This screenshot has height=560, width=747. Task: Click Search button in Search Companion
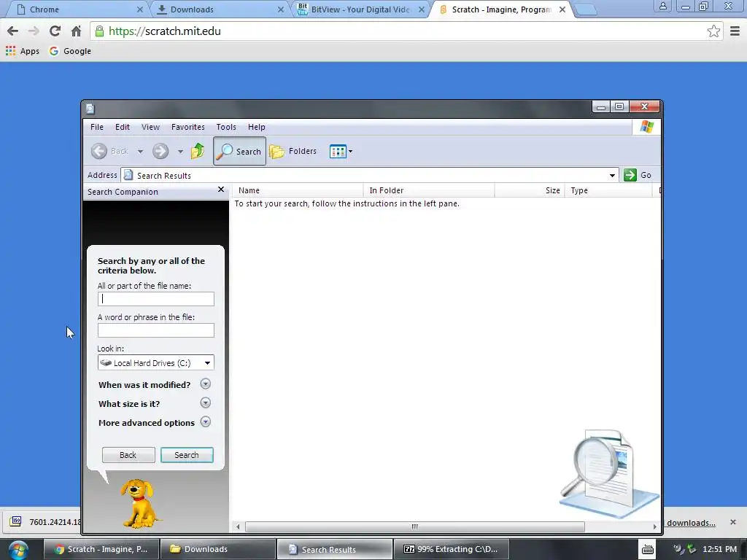[x=187, y=455]
